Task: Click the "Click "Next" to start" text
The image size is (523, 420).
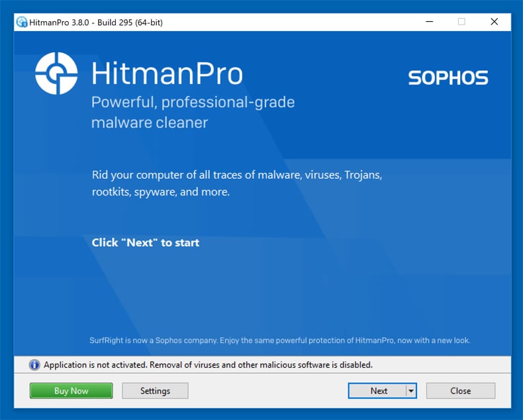Action: tap(146, 242)
